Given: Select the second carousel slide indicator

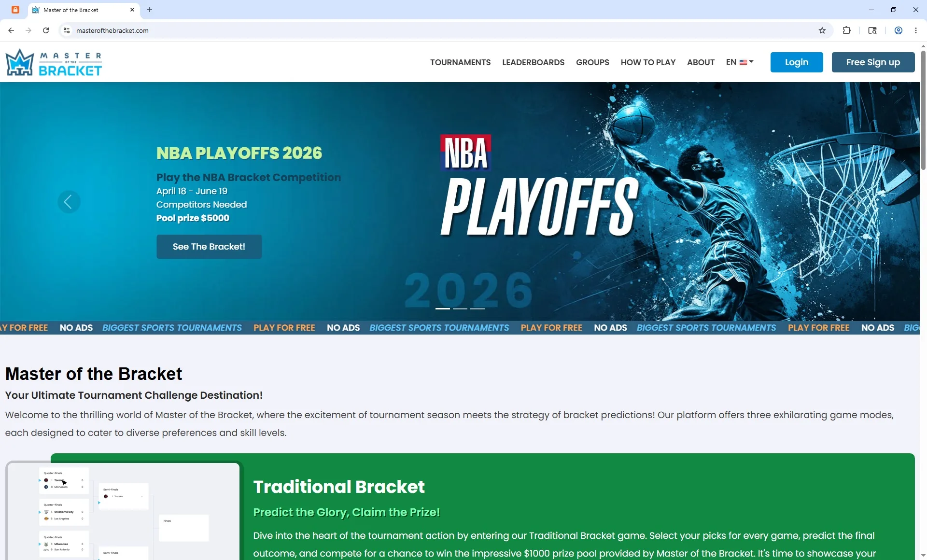Looking at the screenshot, I should coord(460,308).
